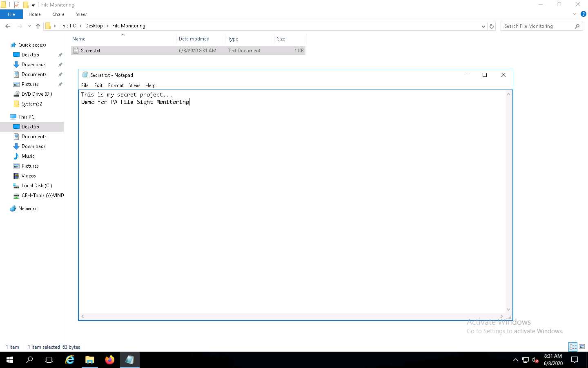588x368 pixels.
Task: Open Customize Quick Access Toolbar dropdown
Action: point(33,5)
